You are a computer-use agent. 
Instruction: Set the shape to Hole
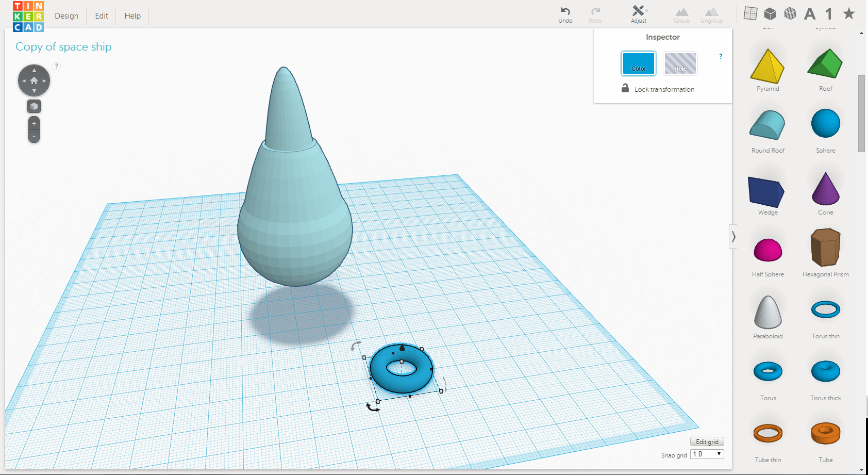pos(680,63)
